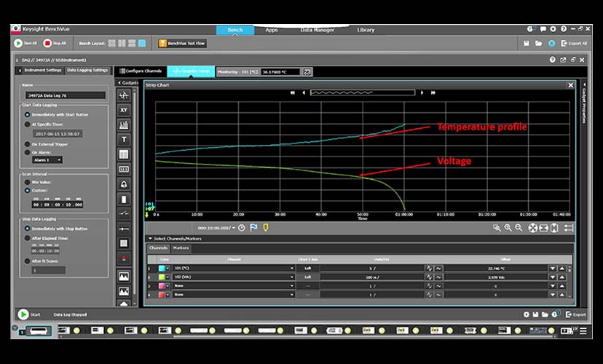The image size is (603, 364).
Task: Click the cyan color swatch for channel 101
Action: click(x=162, y=269)
